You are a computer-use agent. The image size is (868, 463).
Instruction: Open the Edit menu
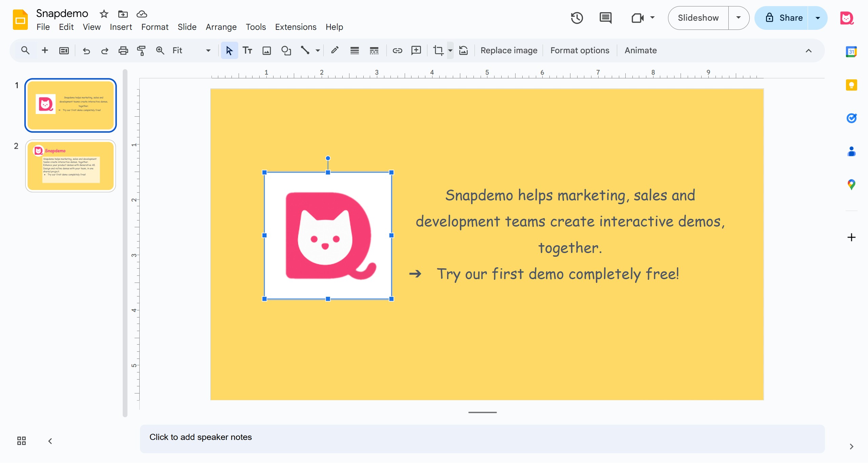[x=66, y=27]
